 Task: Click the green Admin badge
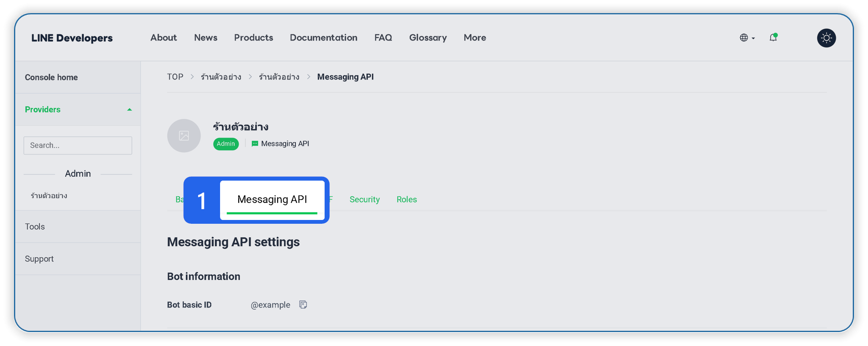(x=226, y=144)
